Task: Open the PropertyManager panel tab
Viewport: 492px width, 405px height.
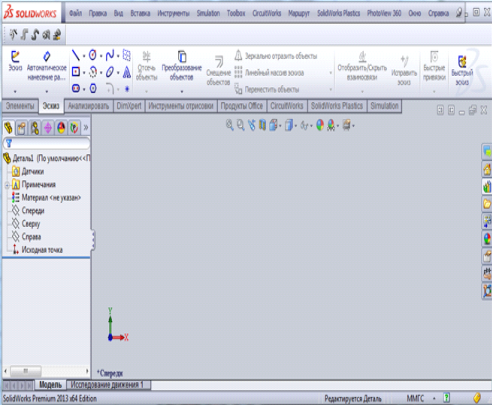Action: (21, 128)
